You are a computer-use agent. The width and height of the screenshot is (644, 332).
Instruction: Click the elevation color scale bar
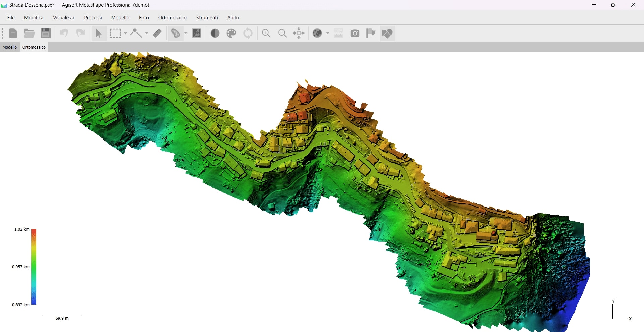tap(34, 267)
